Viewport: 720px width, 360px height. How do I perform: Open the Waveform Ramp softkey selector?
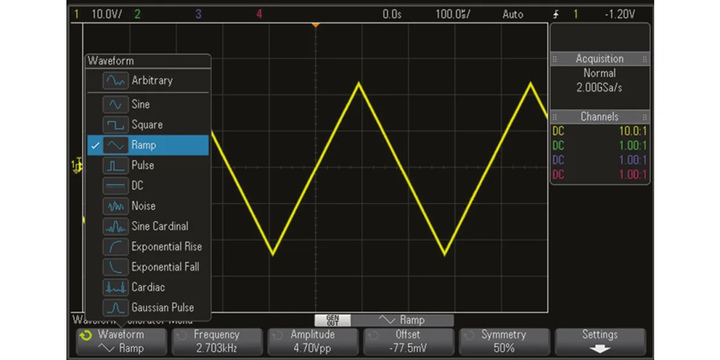[121, 341]
